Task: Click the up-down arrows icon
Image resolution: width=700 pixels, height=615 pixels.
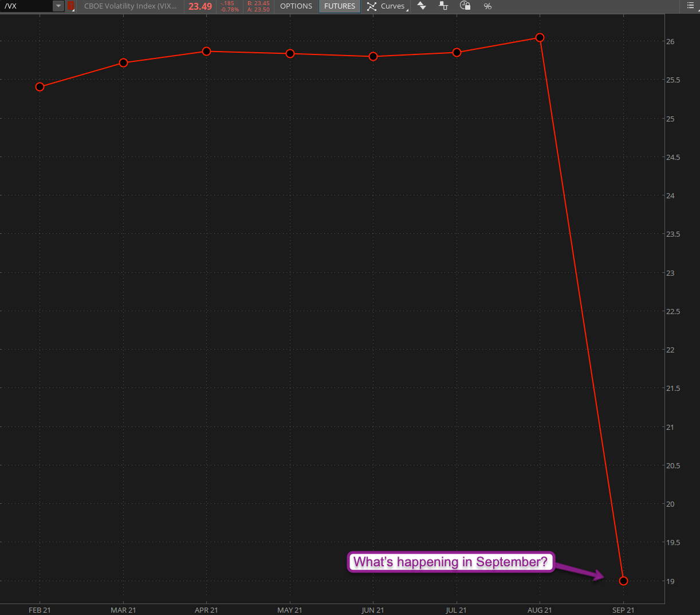Action: pyautogui.click(x=422, y=6)
